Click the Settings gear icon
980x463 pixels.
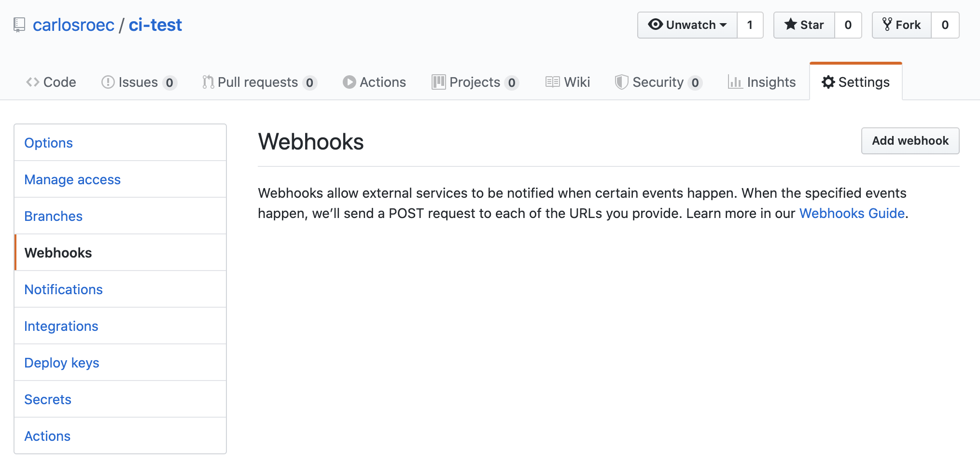(828, 82)
